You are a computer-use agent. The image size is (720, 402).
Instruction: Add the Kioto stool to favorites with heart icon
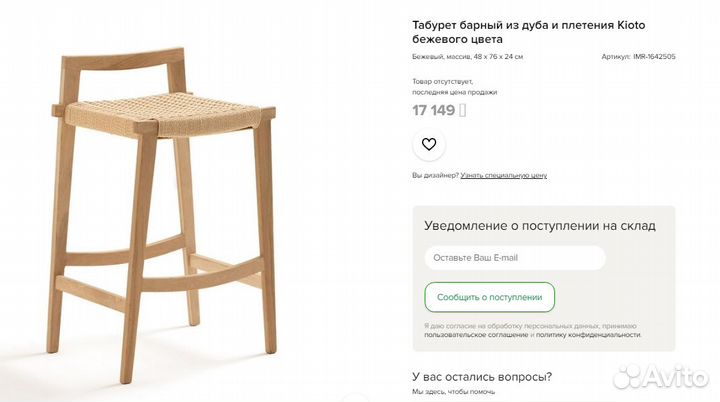coord(429,144)
